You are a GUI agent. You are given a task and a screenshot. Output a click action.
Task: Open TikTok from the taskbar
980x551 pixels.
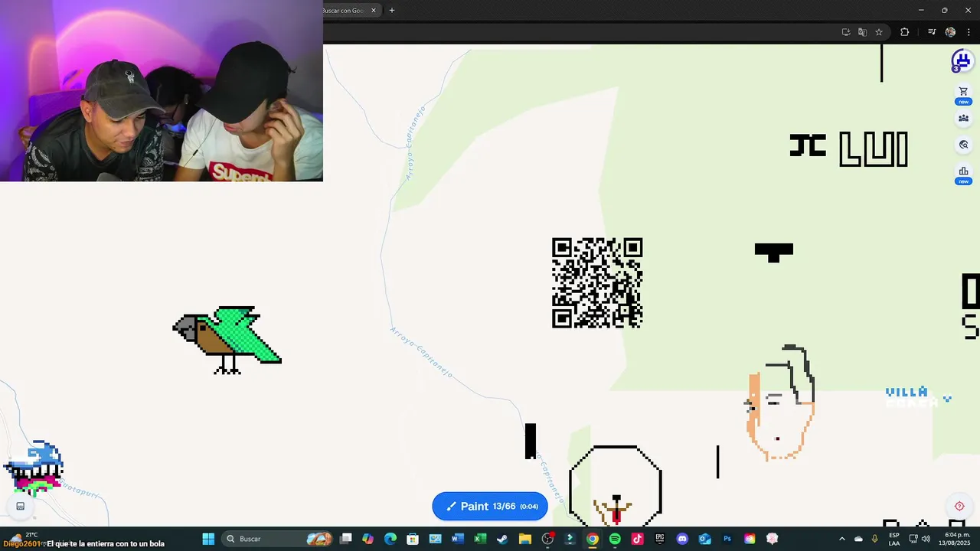(x=637, y=539)
